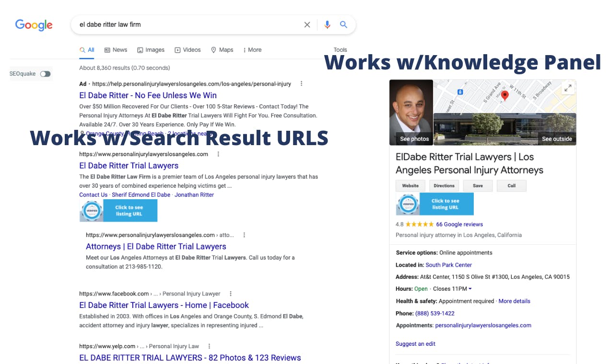
Task: Click into the search query field
Action: point(187,24)
